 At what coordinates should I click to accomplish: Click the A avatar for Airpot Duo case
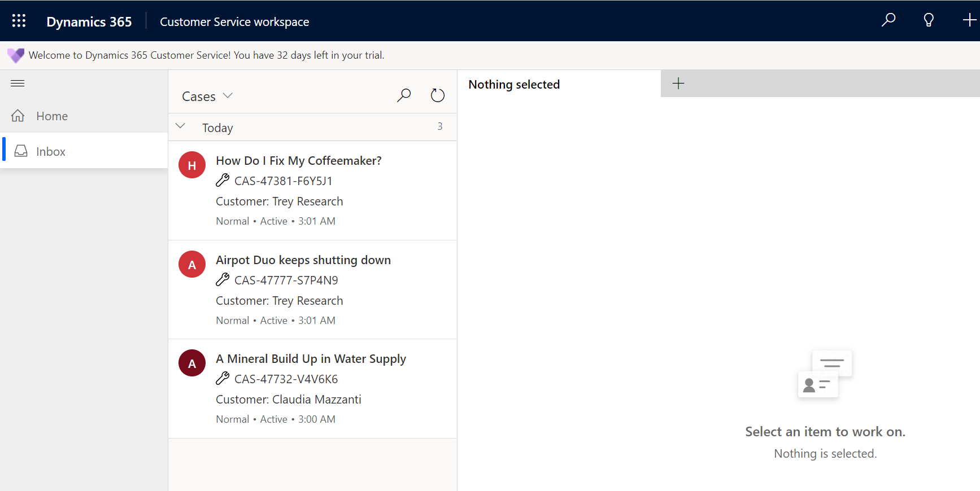[x=192, y=264]
